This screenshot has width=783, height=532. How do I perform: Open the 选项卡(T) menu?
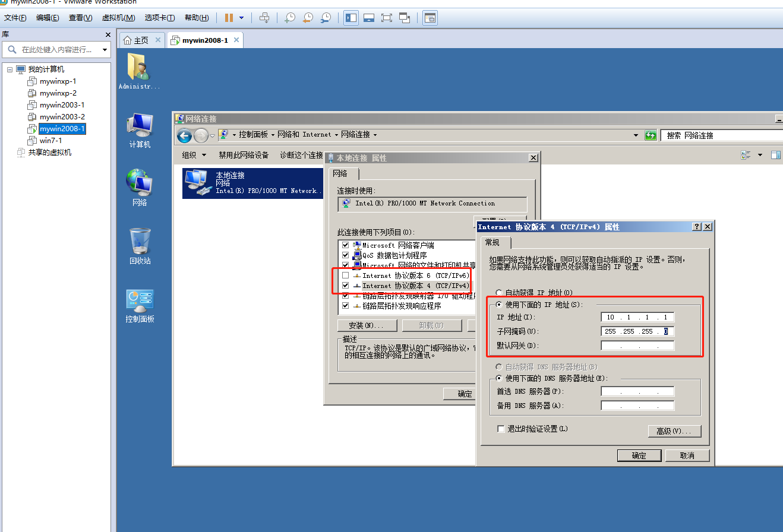(160, 18)
